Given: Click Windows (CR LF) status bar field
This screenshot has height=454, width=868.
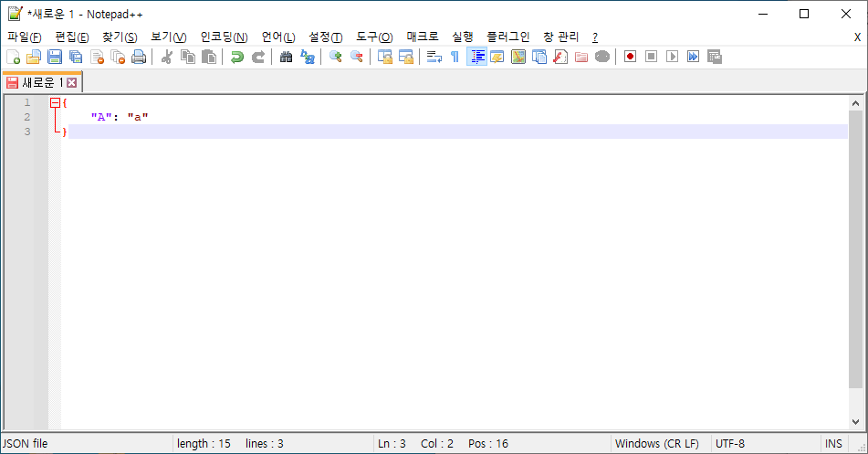Looking at the screenshot, I should click(x=656, y=443).
